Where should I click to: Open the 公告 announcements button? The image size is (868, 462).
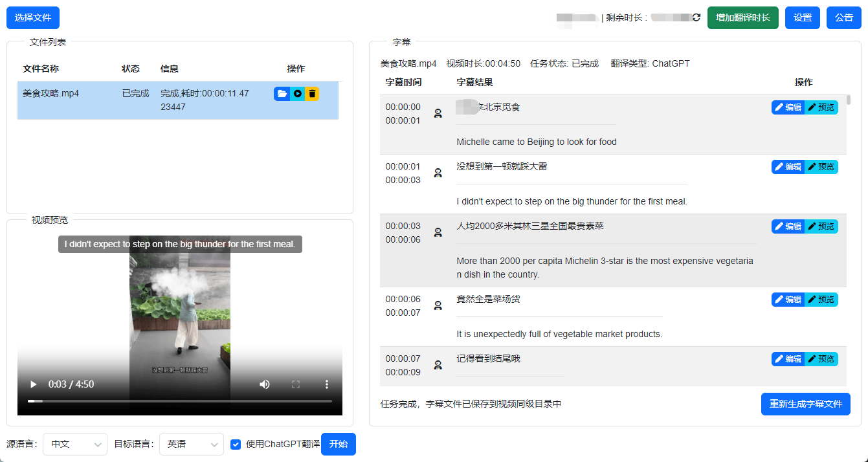pyautogui.click(x=843, y=18)
